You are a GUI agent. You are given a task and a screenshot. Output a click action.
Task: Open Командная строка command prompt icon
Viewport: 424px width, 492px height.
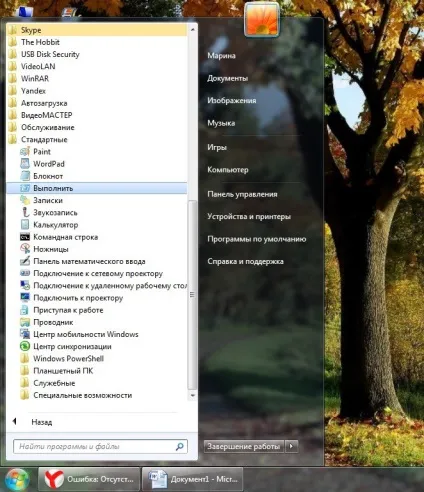(x=25, y=237)
